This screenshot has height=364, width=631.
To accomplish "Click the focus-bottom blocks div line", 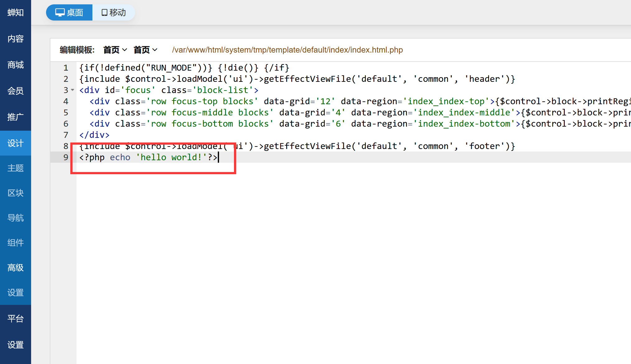I will (360, 124).
